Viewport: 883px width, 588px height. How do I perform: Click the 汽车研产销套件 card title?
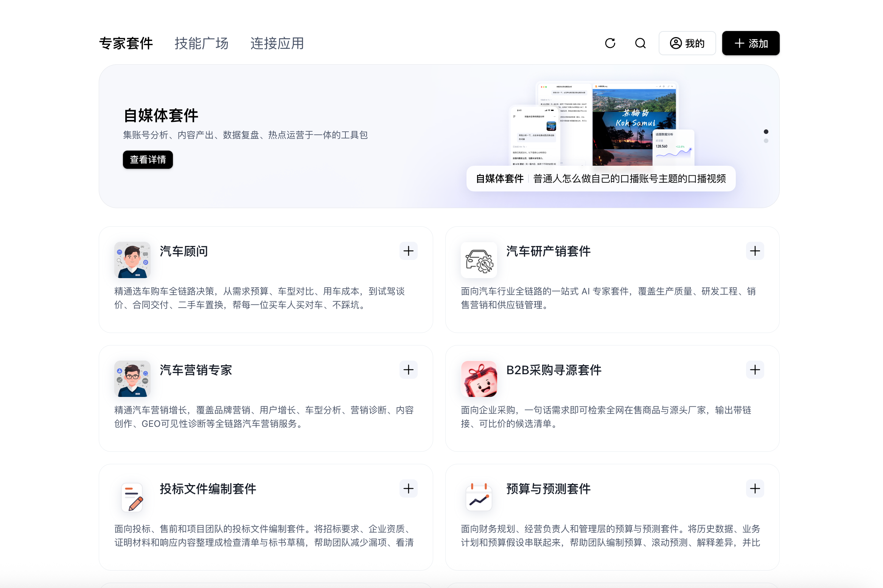pyautogui.click(x=548, y=251)
